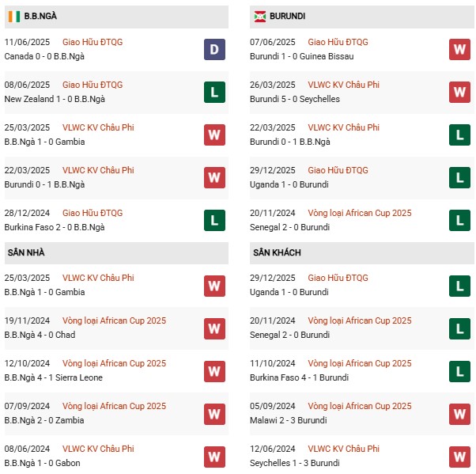Viewport: 476px width, 474px height.
Task: Click W badge for B.B.Ngà 1-0 Gabon
Action: click(x=214, y=456)
